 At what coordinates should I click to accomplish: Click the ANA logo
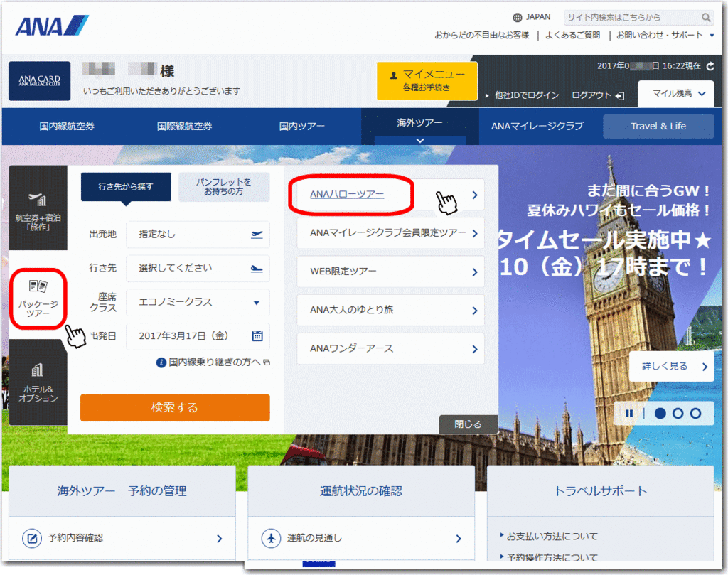tap(51, 26)
